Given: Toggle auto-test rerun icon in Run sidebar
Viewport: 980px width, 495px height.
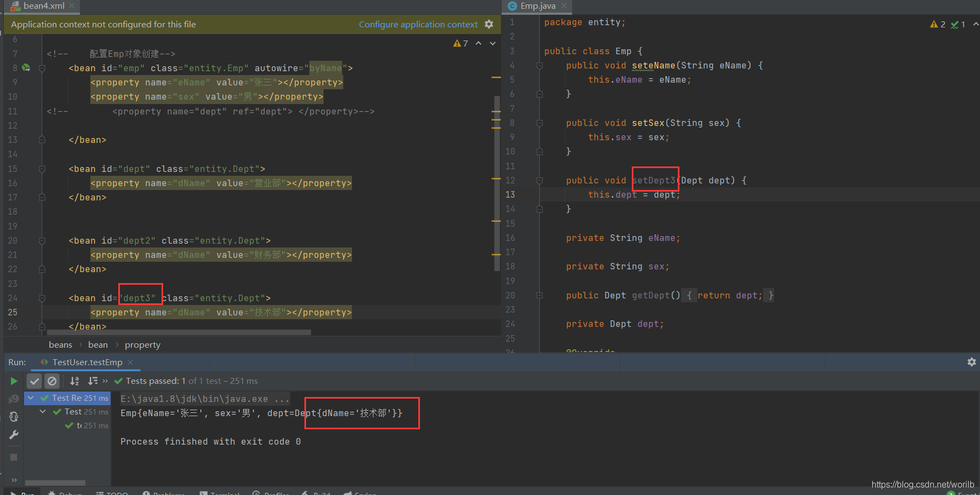Looking at the screenshot, I should point(14,417).
